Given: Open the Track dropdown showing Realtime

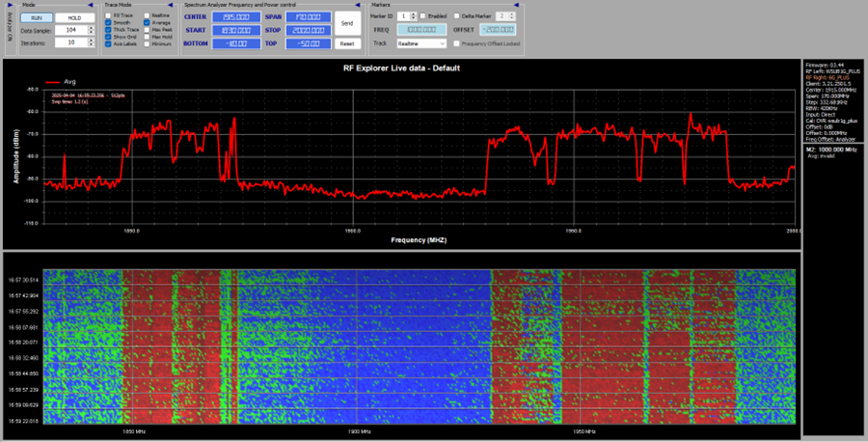Looking at the screenshot, I should pos(423,43).
